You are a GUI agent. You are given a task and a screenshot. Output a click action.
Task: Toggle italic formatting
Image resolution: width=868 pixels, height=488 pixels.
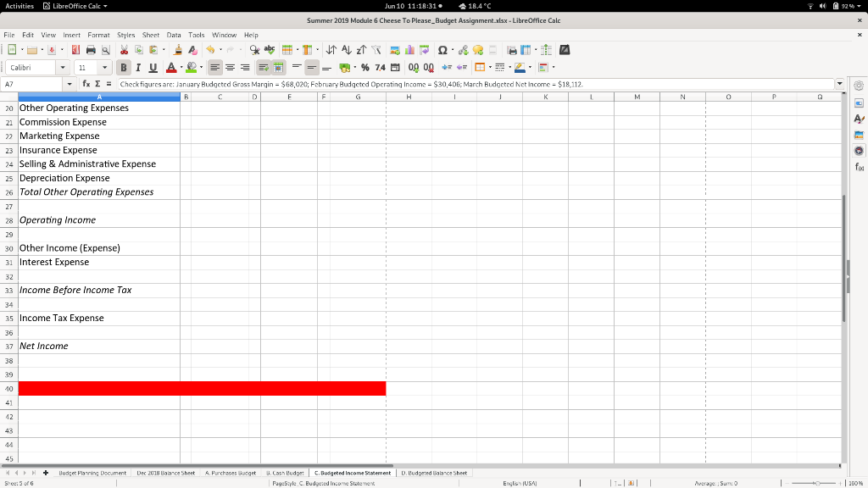[137, 67]
